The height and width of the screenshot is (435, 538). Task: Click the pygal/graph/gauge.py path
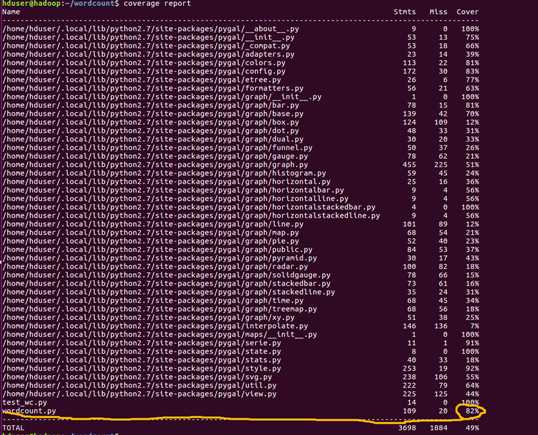[155, 156]
